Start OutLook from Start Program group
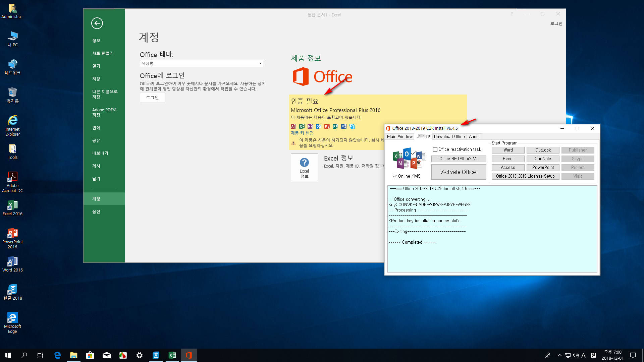Viewport: 644px width, 362px height. click(x=543, y=150)
